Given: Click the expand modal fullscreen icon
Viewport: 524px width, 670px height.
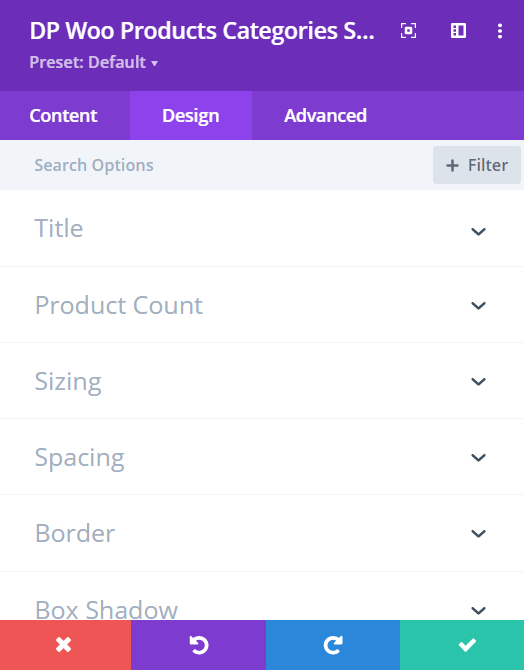Looking at the screenshot, I should (x=408, y=31).
